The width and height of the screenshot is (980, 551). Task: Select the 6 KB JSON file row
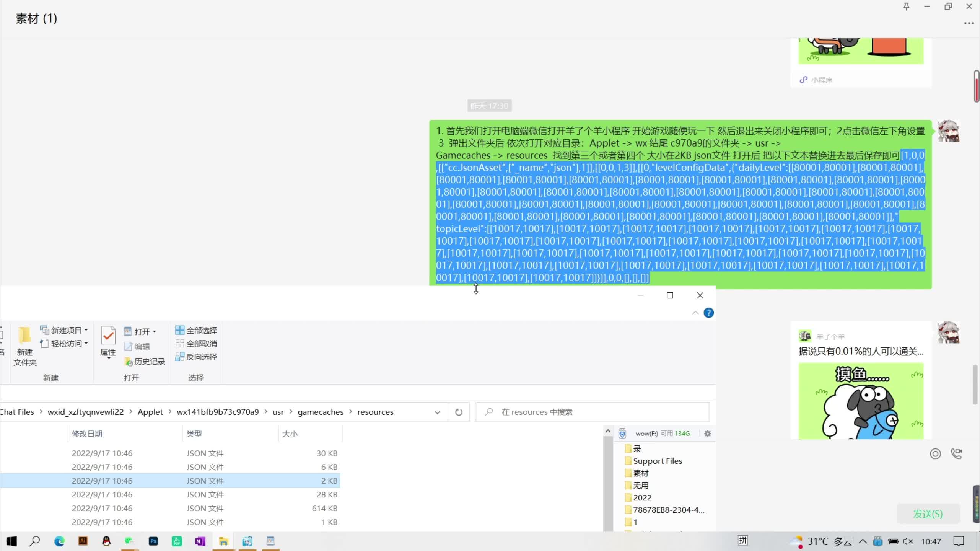click(x=170, y=467)
